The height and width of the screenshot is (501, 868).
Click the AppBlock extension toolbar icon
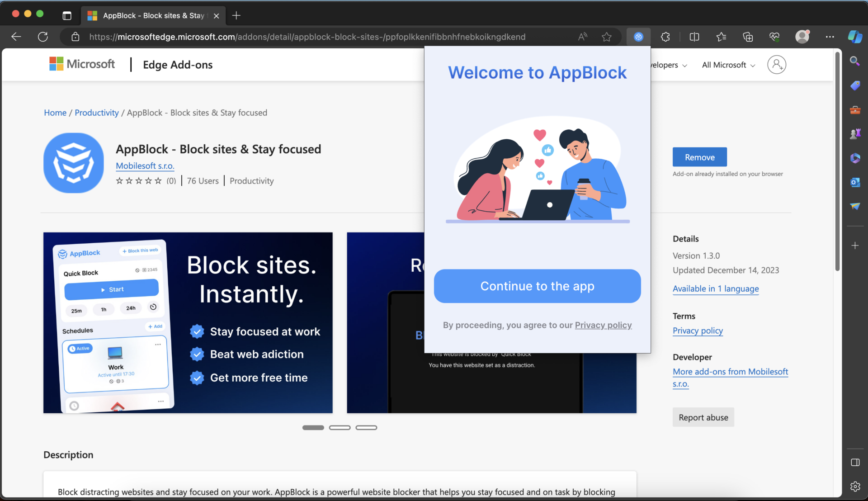tap(638, 37)
